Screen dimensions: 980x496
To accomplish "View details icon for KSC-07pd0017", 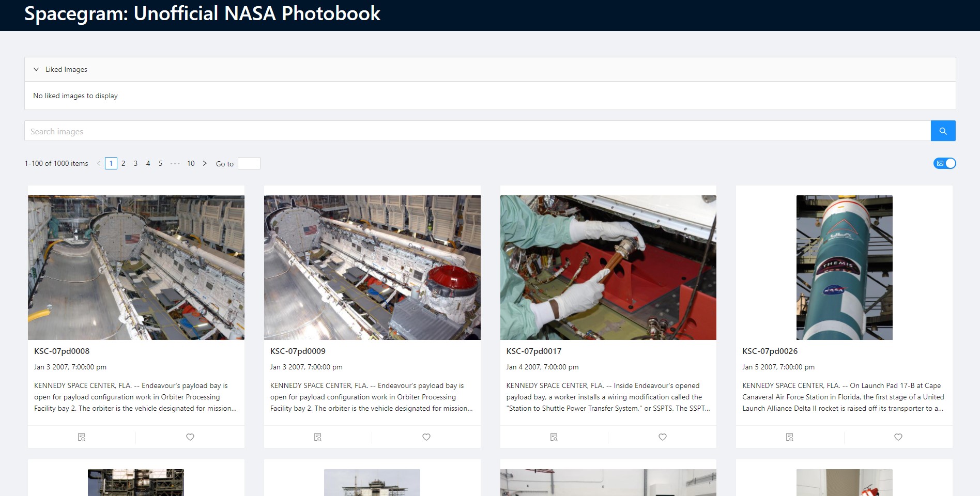I will tap(554, 437).
